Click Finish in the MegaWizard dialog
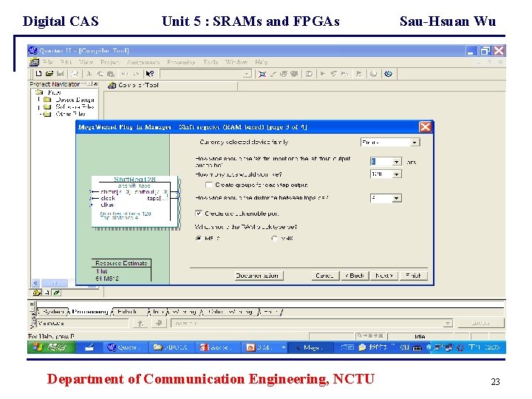The height and width of the screenshot is (399, 532). (x=414, y=276)
